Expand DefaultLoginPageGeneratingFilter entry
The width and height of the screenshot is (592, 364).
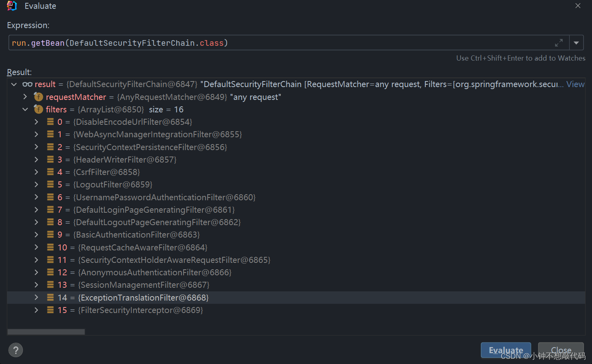37,209
